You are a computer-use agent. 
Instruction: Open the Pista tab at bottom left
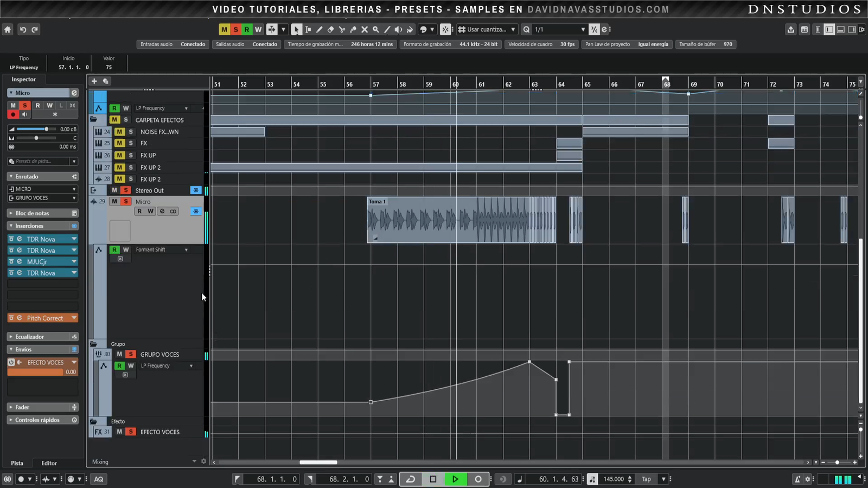17,463
